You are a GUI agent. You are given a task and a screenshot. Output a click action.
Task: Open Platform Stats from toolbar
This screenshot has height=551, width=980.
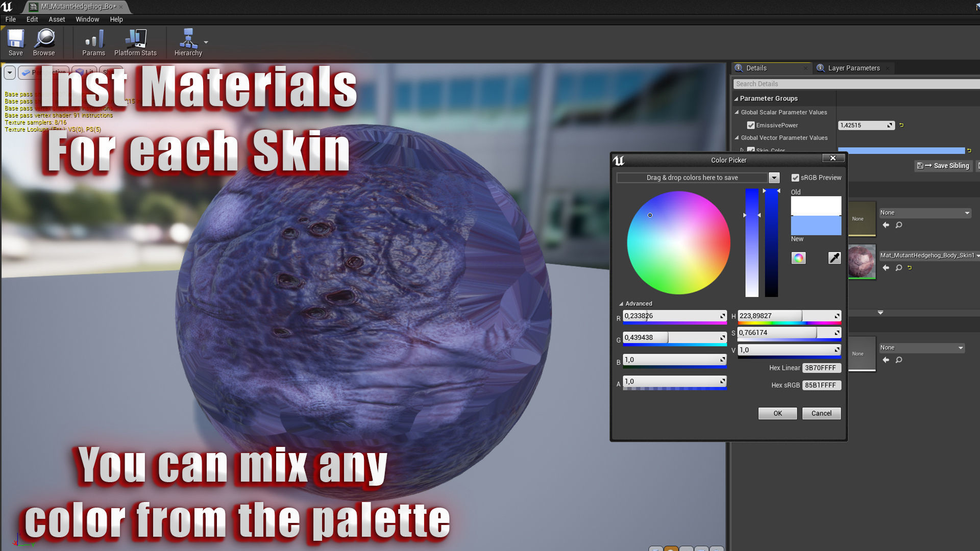[x=135, y=41]
